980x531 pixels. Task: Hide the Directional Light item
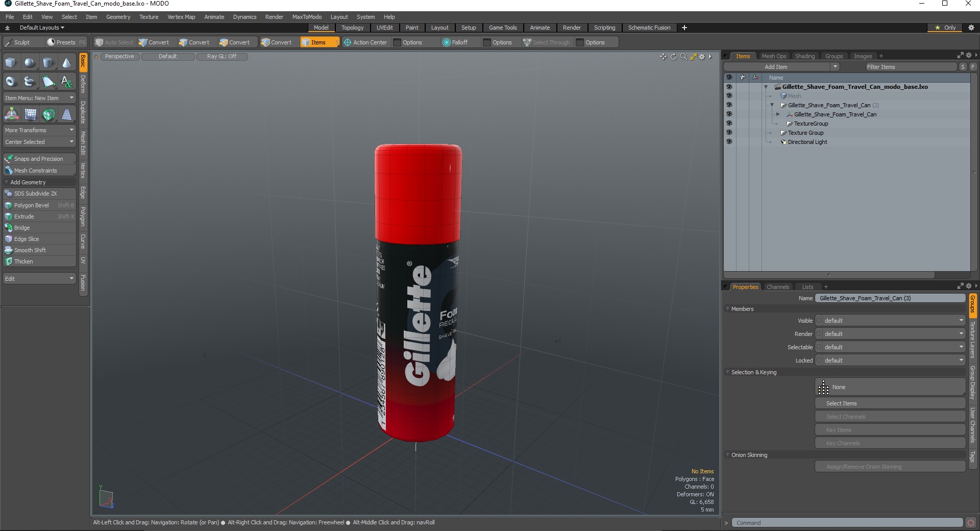[729, 142]
